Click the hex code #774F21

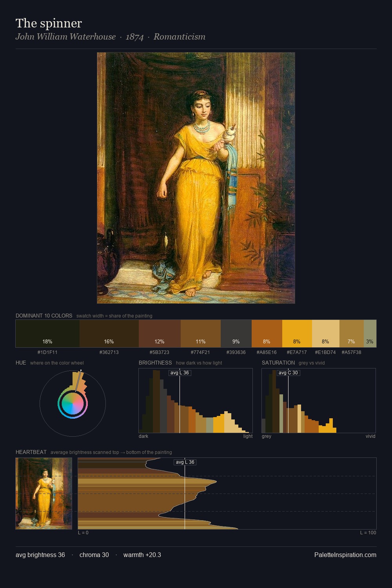coord(200,352)
